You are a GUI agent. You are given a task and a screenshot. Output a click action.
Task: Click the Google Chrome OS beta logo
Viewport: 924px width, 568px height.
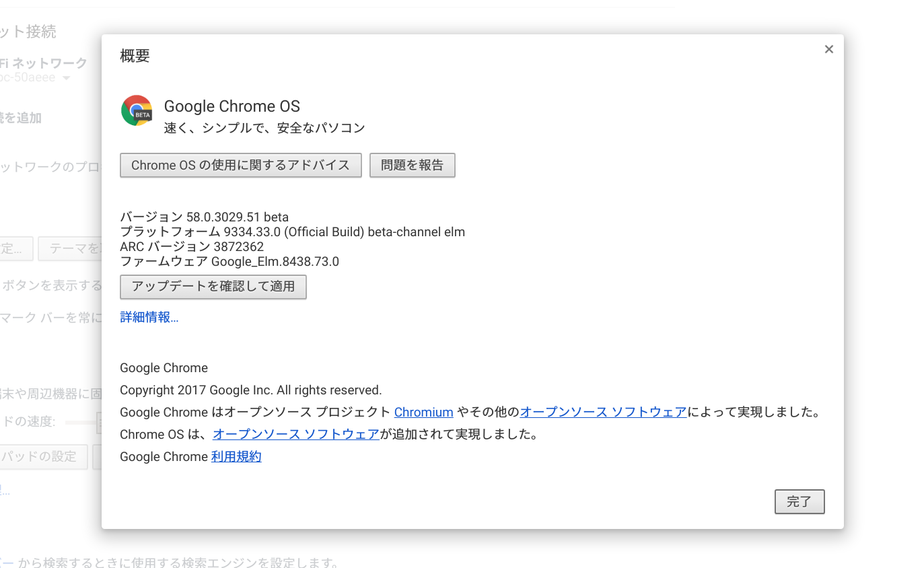137,110
